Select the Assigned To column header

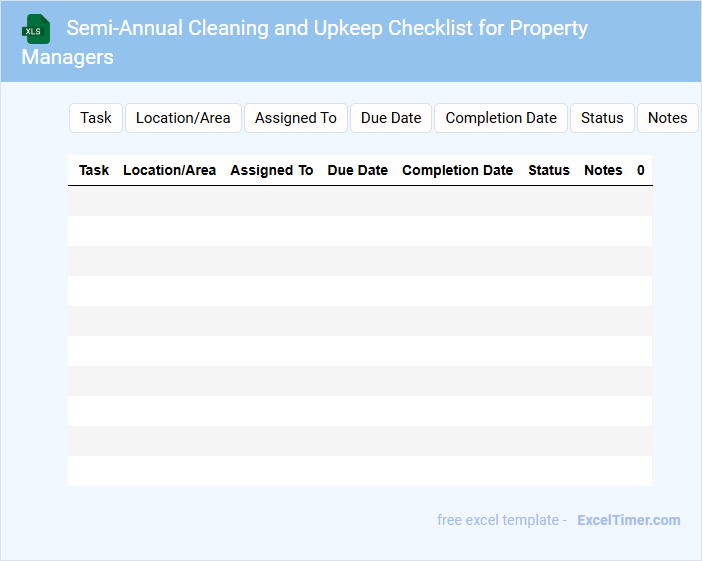pyautogui.click(x=272, y=170)
